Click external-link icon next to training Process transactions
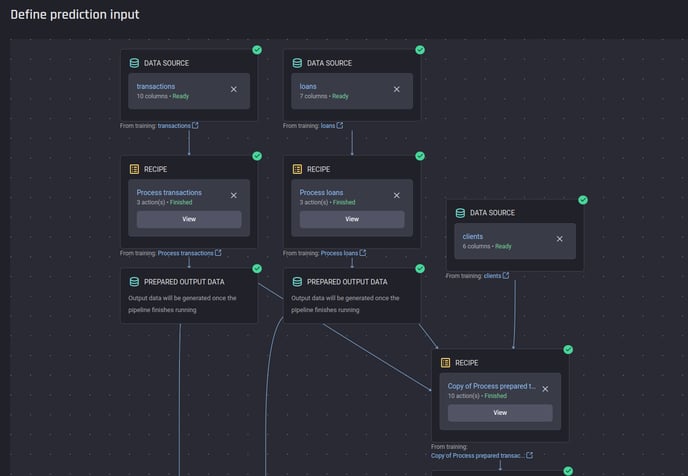 (x=218, y=253)
